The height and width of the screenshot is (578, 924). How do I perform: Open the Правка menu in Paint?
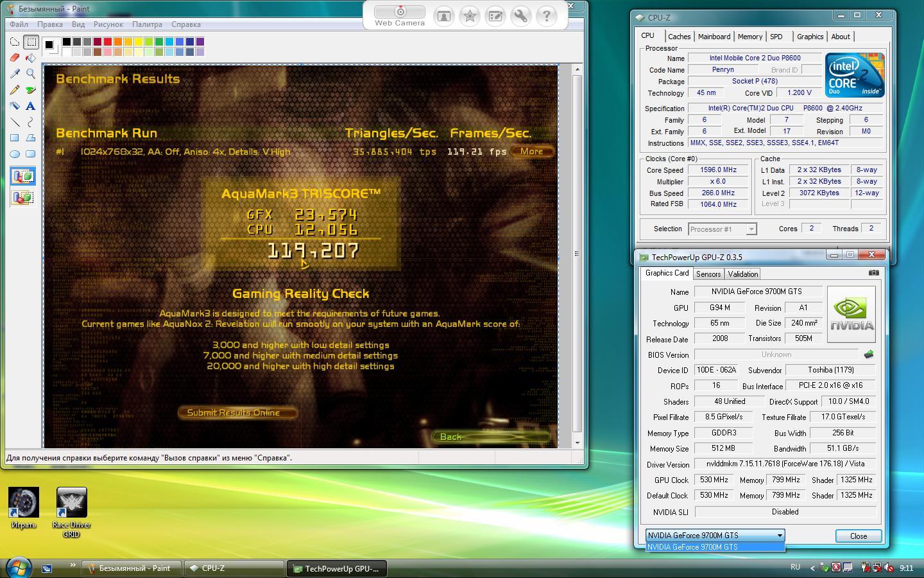[x=50, y=24]
